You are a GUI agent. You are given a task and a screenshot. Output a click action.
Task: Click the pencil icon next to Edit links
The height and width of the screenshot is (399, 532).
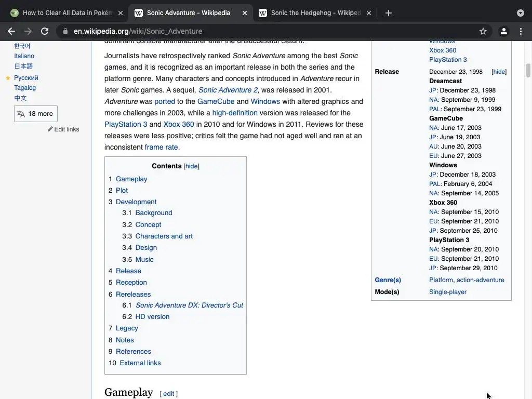[x=50, y=129]
